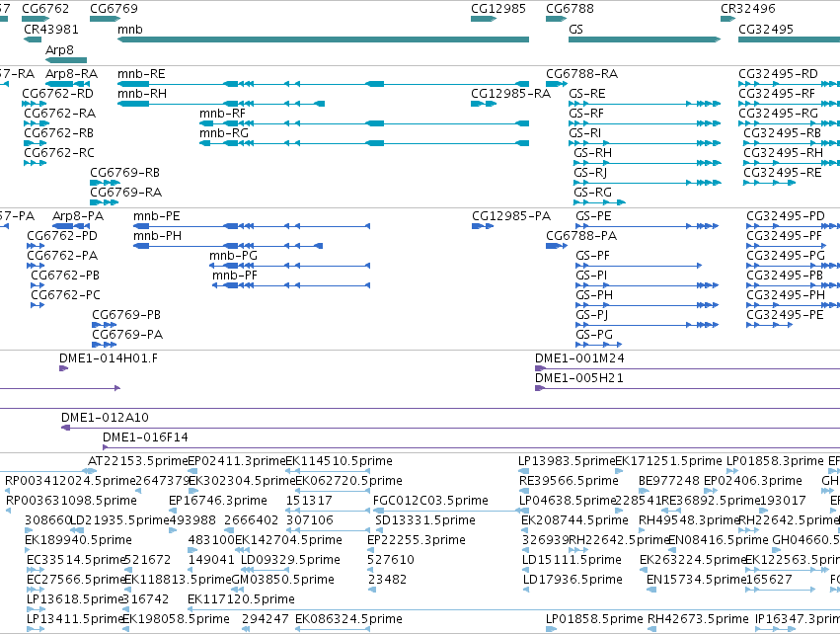Select the Arp8 gene label
This screenshot has width=840, height=634.
pos(59,49)
